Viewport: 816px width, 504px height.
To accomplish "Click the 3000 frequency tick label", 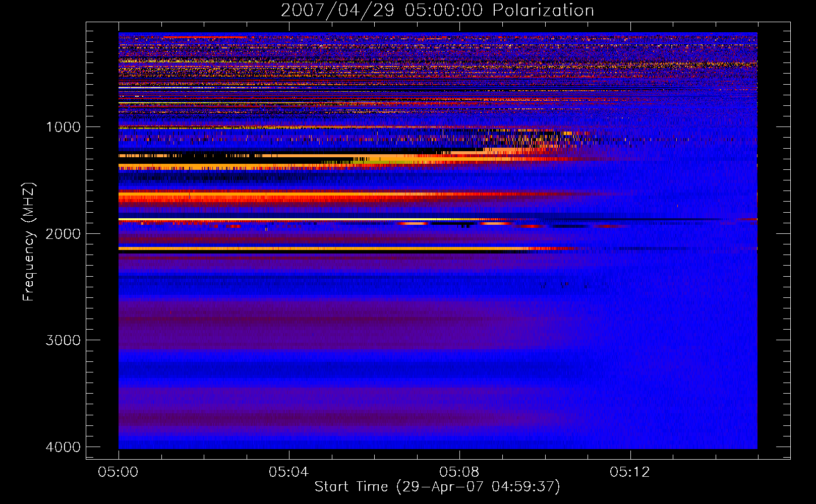I will 63,340.
